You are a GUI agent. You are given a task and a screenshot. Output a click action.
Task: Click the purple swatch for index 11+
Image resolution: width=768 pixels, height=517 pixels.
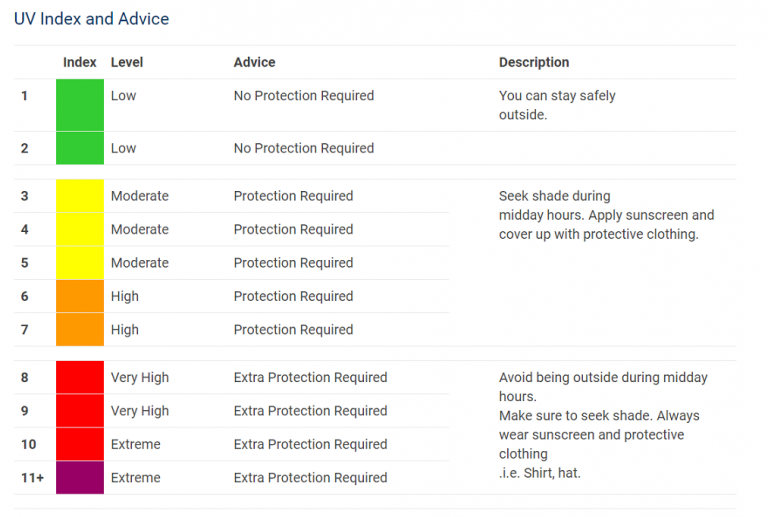(80, 477)
